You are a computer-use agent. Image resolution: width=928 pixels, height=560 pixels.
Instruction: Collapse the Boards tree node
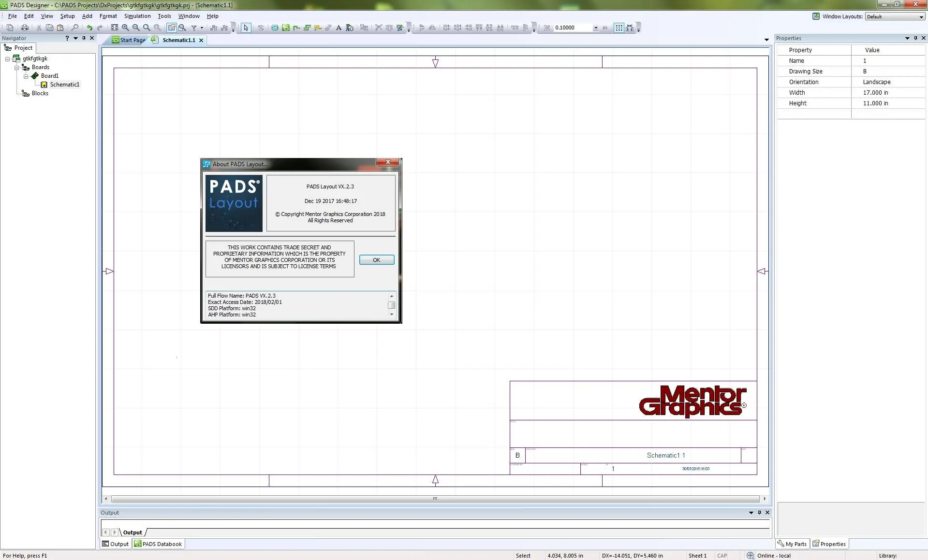tap(17, 68)
